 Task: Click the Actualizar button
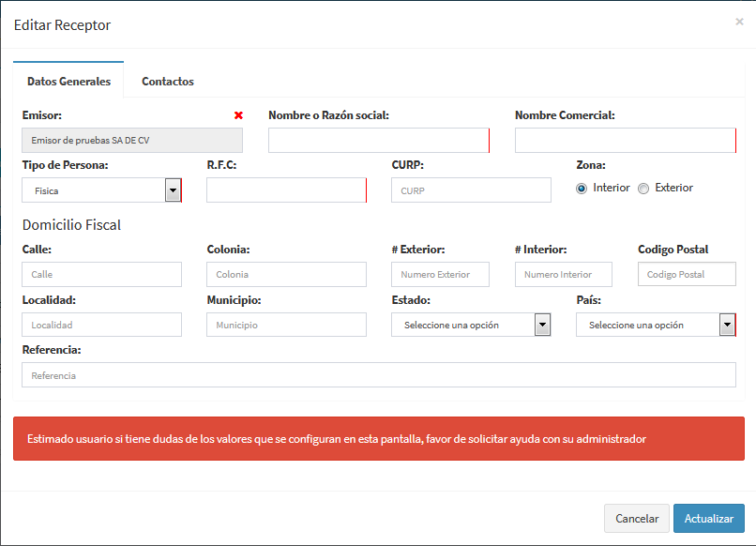pos(708,518)
